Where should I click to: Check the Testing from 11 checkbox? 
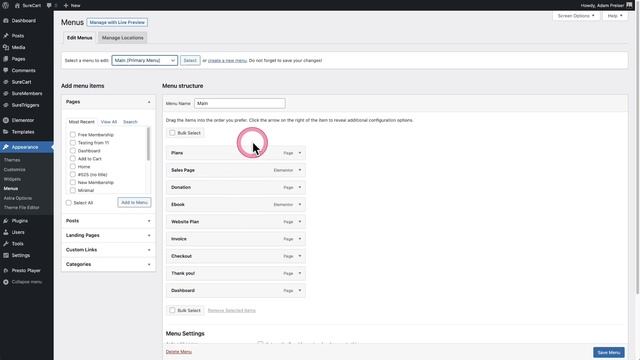click(x=73, y=142)
